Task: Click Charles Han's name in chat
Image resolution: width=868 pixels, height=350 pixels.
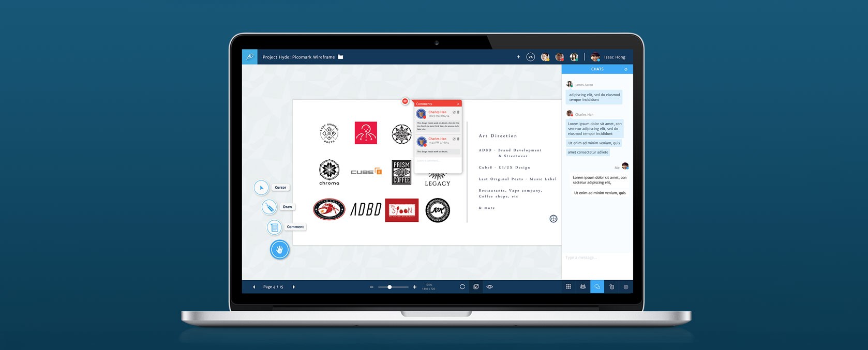Action: point(584,115)
